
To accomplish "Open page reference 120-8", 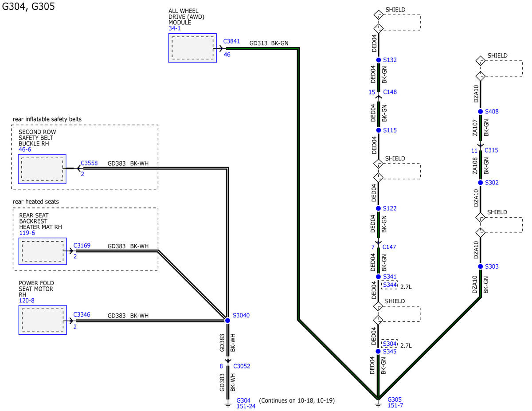I will (x=26, y=300).
